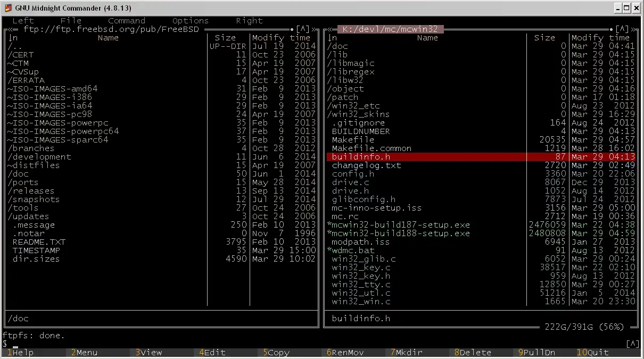
Task: Click the 9PullDn function key button
Action: (536, 352)
